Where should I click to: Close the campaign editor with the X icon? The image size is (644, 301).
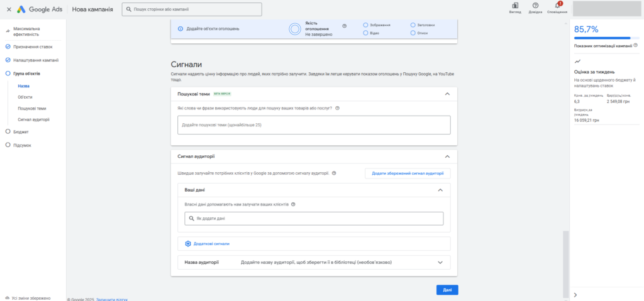(9, 9)
